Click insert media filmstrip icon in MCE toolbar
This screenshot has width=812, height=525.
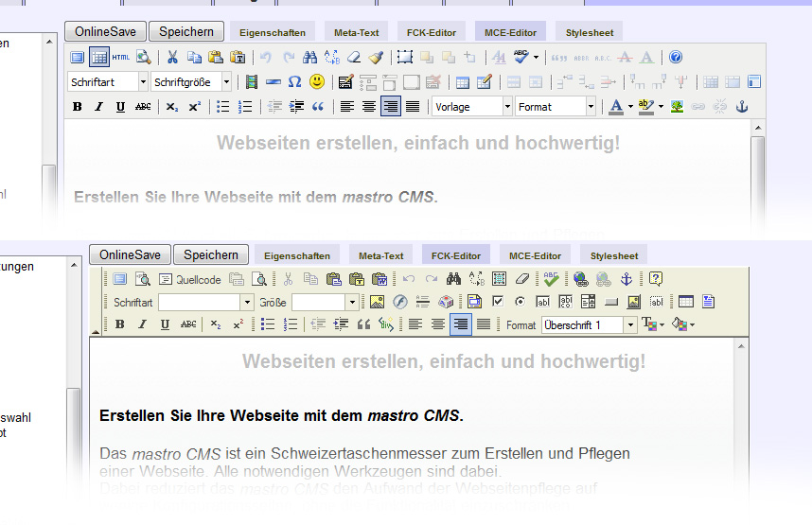252,81
